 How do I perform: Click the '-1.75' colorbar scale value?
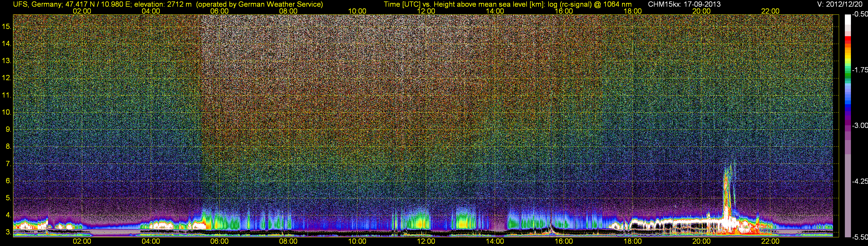(x=860, y=70)
